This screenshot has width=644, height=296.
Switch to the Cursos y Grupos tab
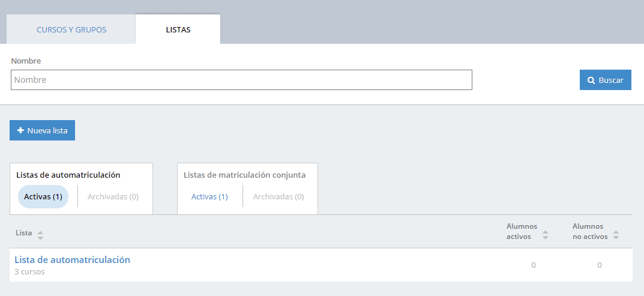(71, 29)
